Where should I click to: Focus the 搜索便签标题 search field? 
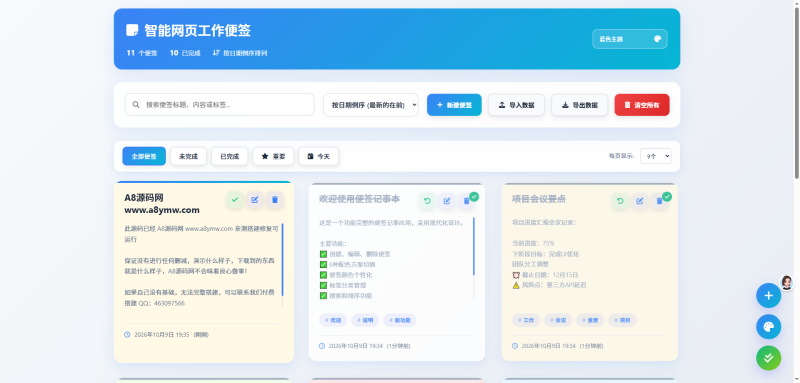point(219,105)
